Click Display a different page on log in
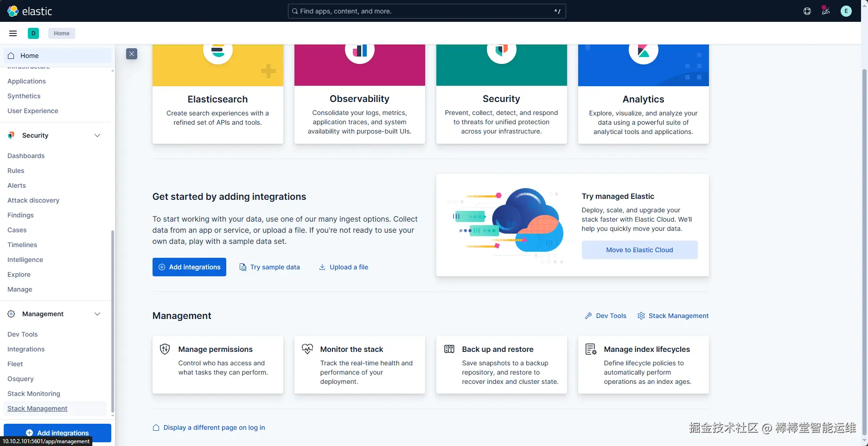The width and height of the screenshot is (868, 446). 214,427
